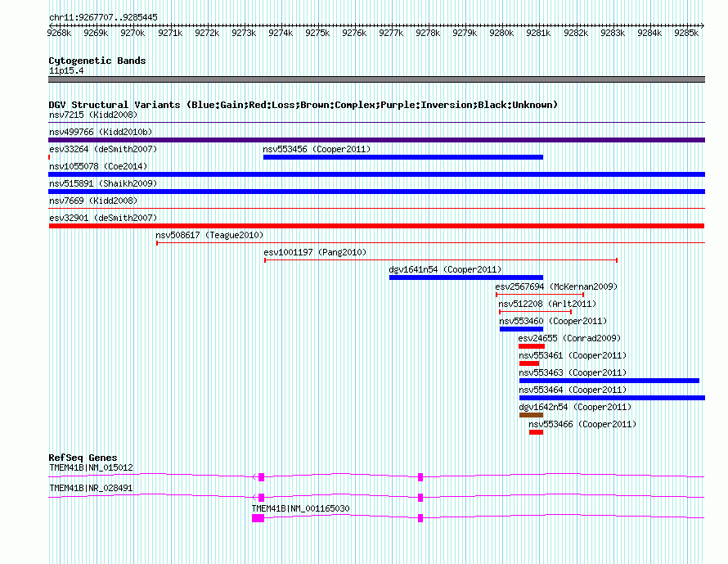This screenshot has width=728, height=564.
Task: Select the brown dgv1642n54 complex variant bar
Action: [531, 415]
